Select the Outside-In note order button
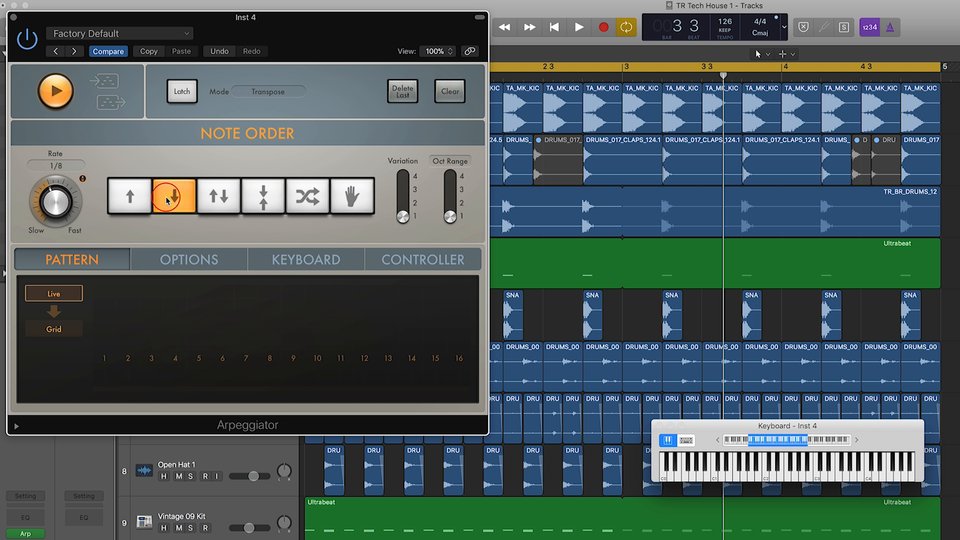The width and height of the screenshot is (960, 540). (x=263, y=196)
